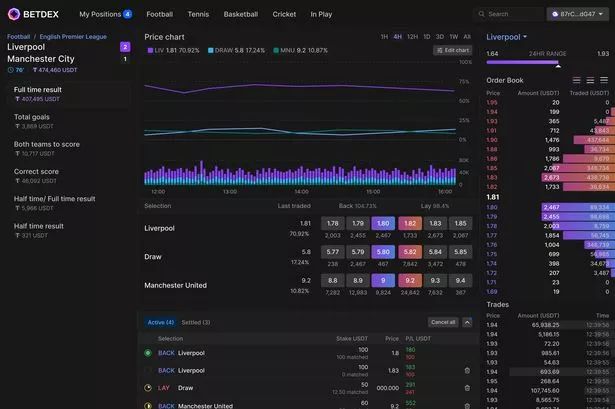The width and height of the screenshot is (615, 409).
Task: Lay Liverpool at 1.82 price
Action: pos(410,224)
